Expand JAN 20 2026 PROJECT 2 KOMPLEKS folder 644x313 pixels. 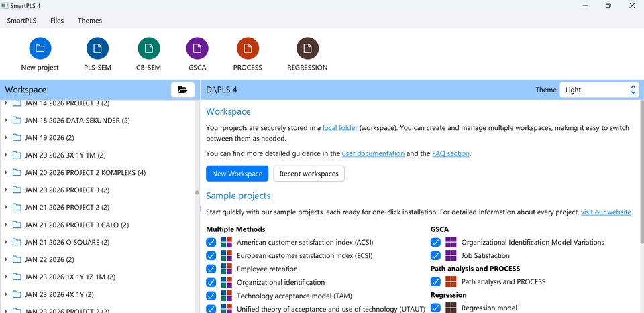click(x=6, y=172)
